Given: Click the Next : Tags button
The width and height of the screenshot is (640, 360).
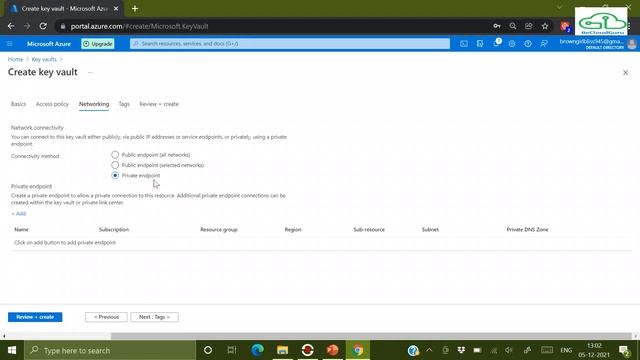Looking at the screenshot, I should click(154, 317).
